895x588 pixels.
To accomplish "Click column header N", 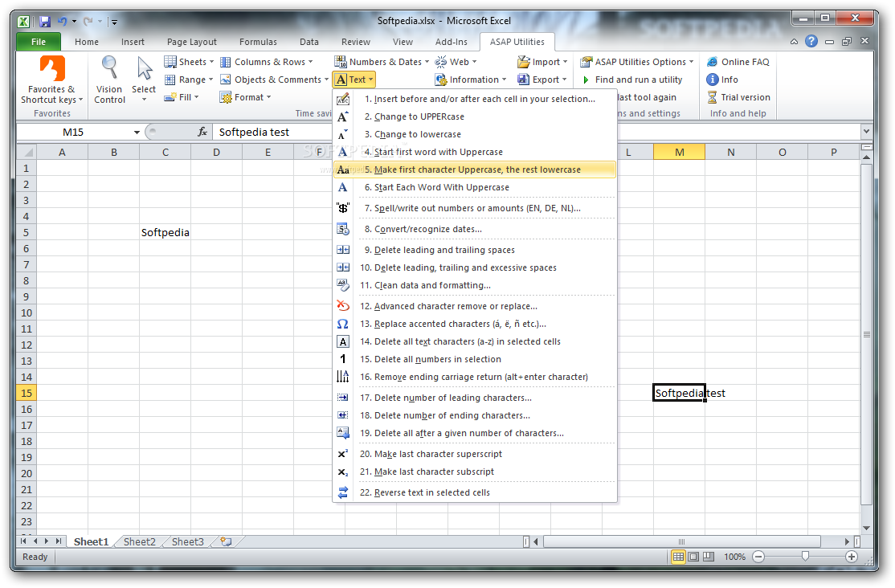I will tap(730, 152).
